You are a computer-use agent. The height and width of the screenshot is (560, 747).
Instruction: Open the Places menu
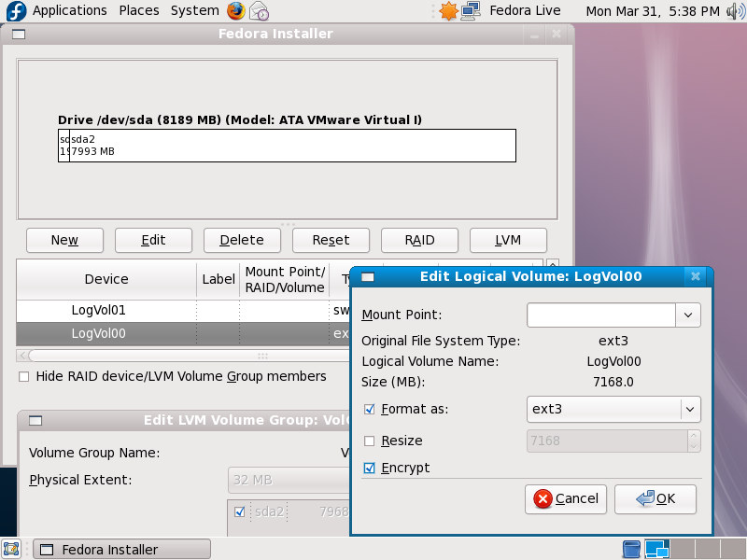tap(139, 10)
